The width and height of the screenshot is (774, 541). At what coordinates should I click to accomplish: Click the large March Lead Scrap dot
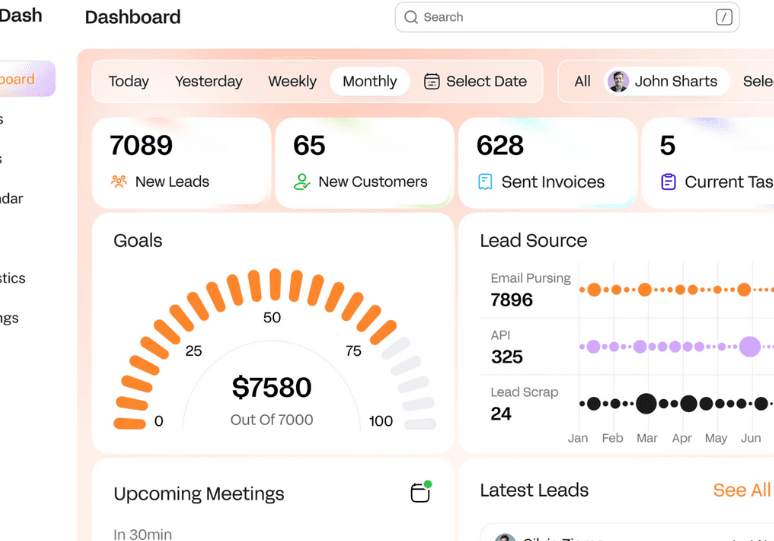coord(646,404)
